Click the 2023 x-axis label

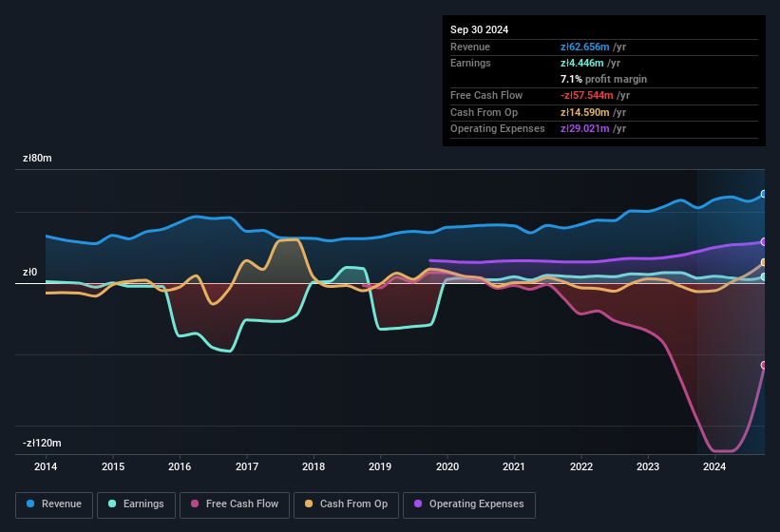[x=648, y=466]
